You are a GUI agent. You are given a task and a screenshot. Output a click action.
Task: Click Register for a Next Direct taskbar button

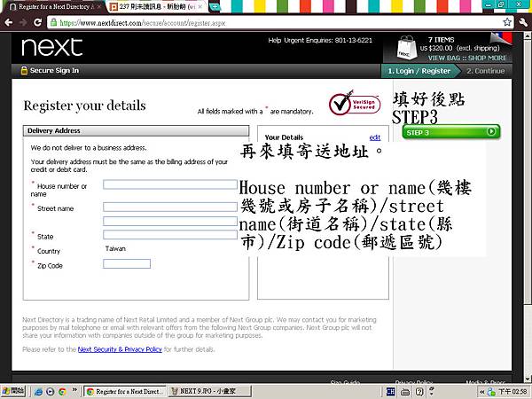125,392
